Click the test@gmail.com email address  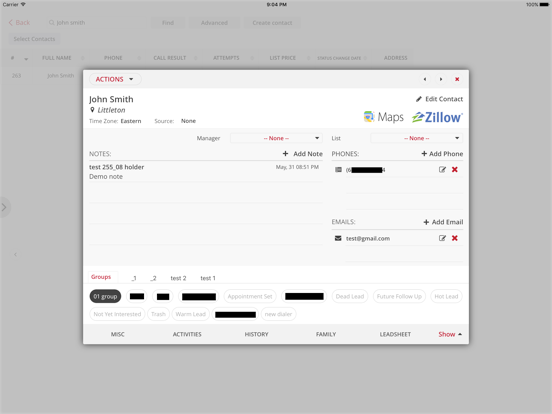tap(368, 238)
